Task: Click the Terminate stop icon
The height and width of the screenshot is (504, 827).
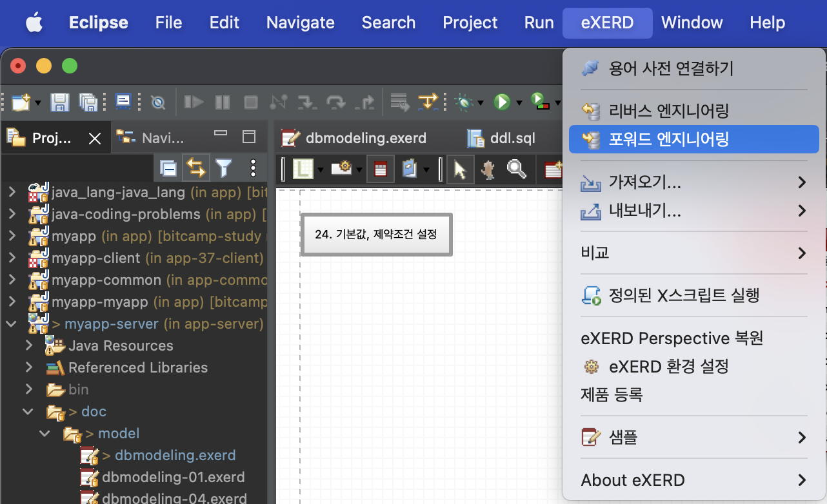Action: [x=250, y=102]
